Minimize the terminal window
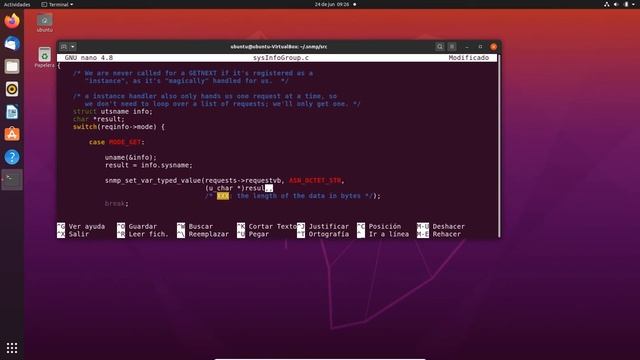 point(467,47)
